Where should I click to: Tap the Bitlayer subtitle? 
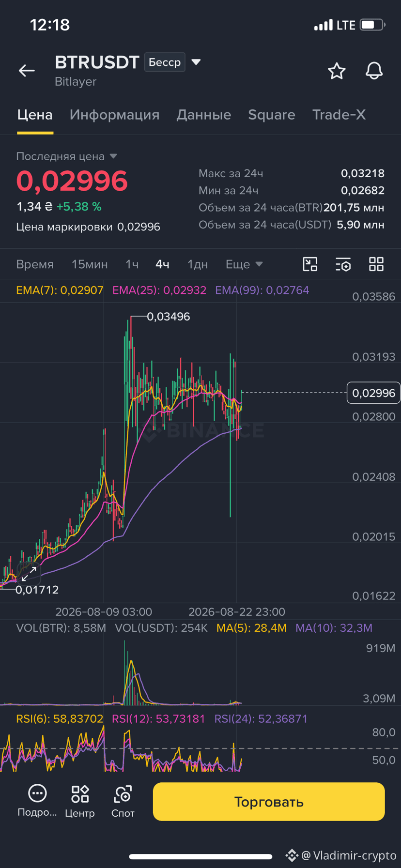click(76, 81)
